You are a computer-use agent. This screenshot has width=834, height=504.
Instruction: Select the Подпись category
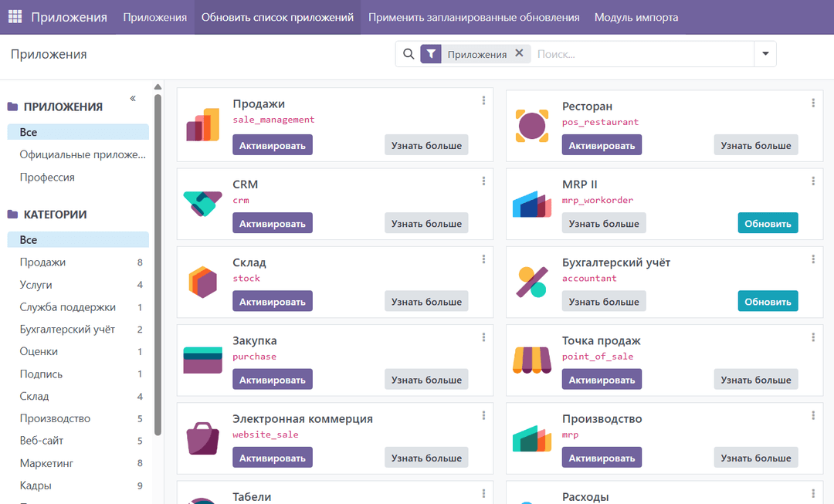pyautogui.click(x=78, y=374)
